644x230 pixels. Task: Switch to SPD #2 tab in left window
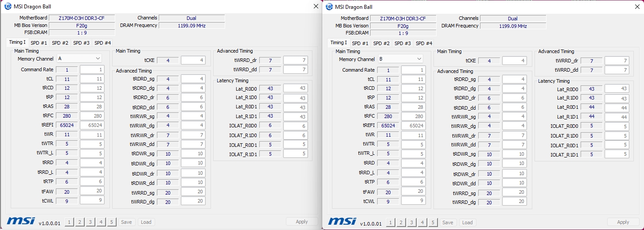(60, 43)
